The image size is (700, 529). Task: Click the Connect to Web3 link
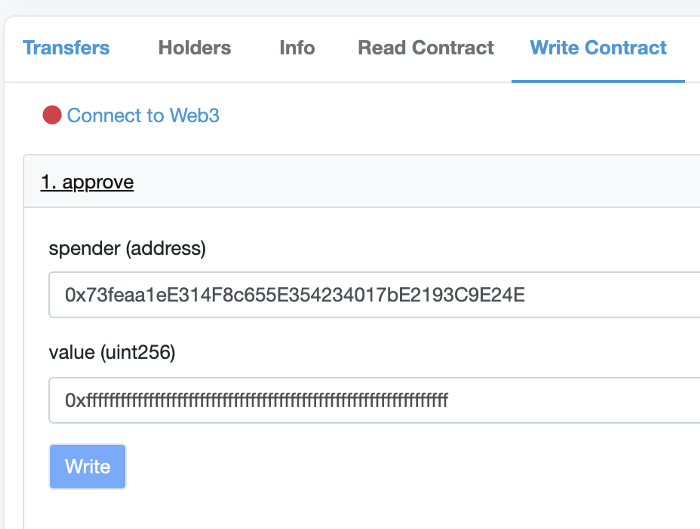point(143,115)
